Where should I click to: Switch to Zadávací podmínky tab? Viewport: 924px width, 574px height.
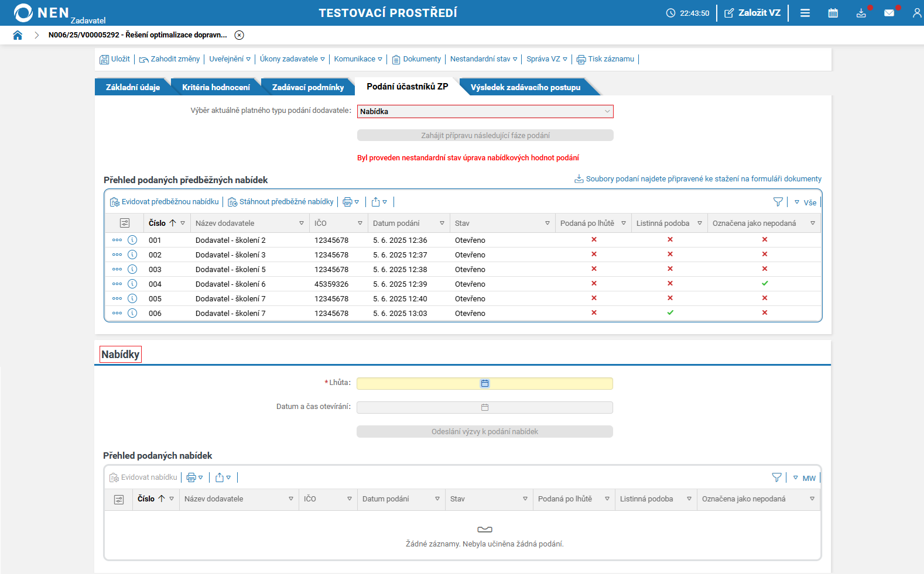click(x=308, y=87)
